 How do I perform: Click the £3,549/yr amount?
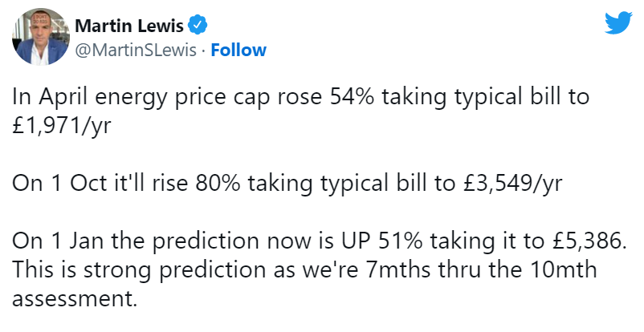(514, 183)
